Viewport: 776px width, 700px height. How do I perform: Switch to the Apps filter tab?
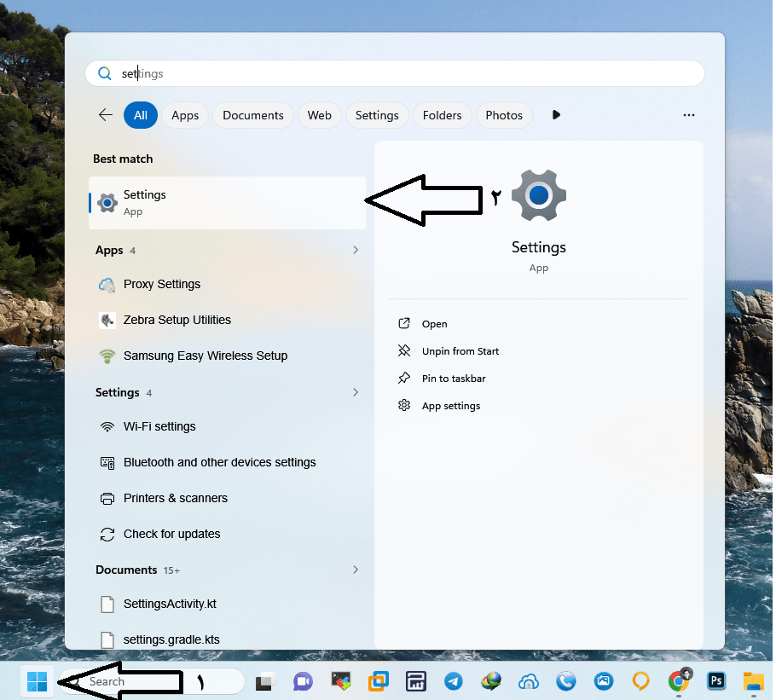click(x=185, y=115)
